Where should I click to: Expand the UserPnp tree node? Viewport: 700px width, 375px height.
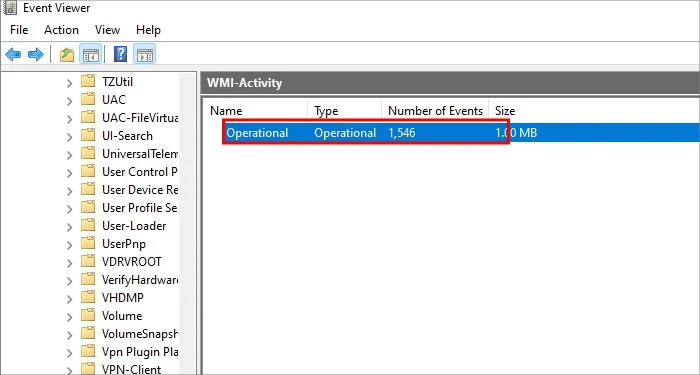click(x=69, y=245)
